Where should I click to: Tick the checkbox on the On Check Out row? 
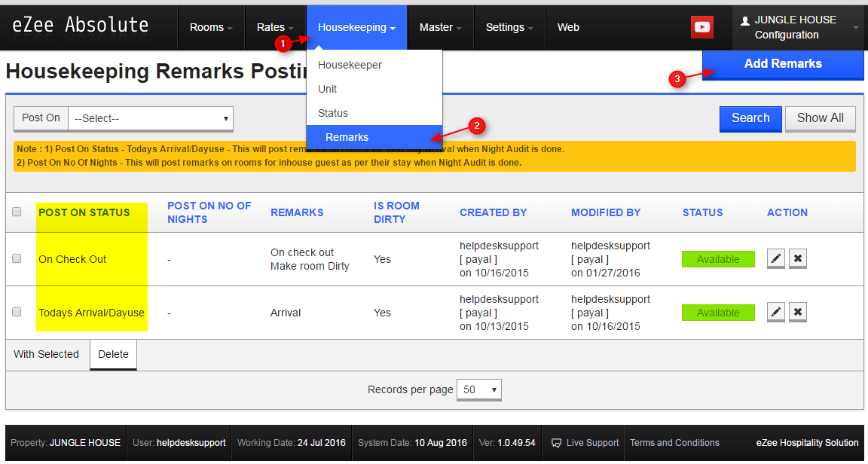(x=17, y=258)
